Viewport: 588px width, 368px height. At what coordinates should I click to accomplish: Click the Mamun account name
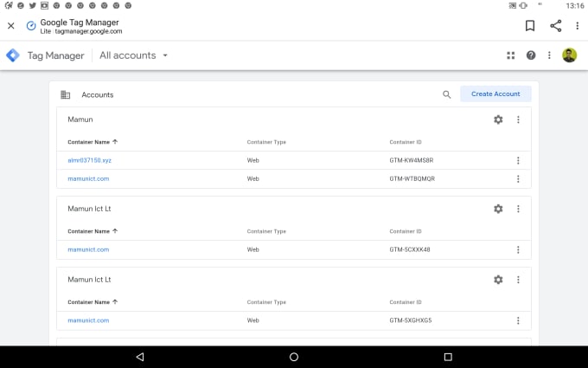[x=80, y=119]
